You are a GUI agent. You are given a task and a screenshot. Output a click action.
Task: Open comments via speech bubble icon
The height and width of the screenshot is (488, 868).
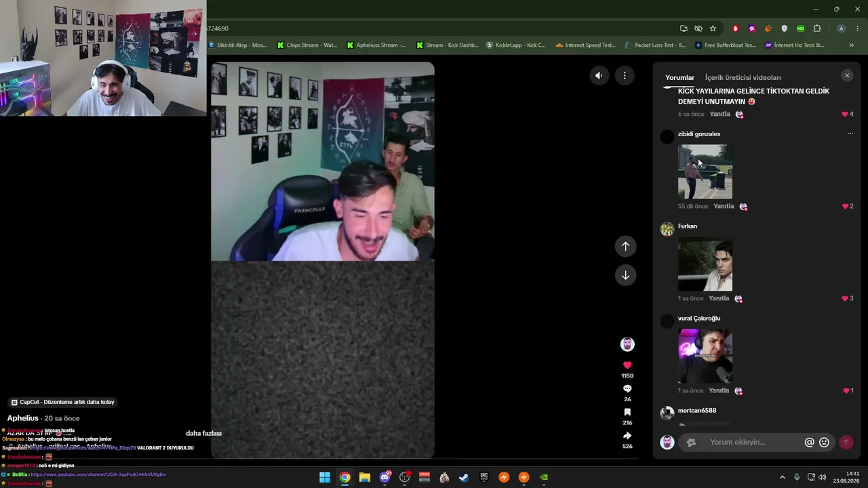tap(627, 388)
